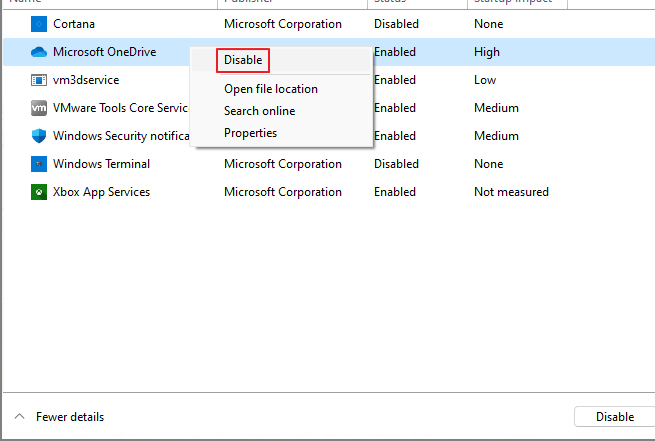Click the vm3dservice icon
Image resolution: width=655 pixels, height=441 pixels.
[39, 80]
